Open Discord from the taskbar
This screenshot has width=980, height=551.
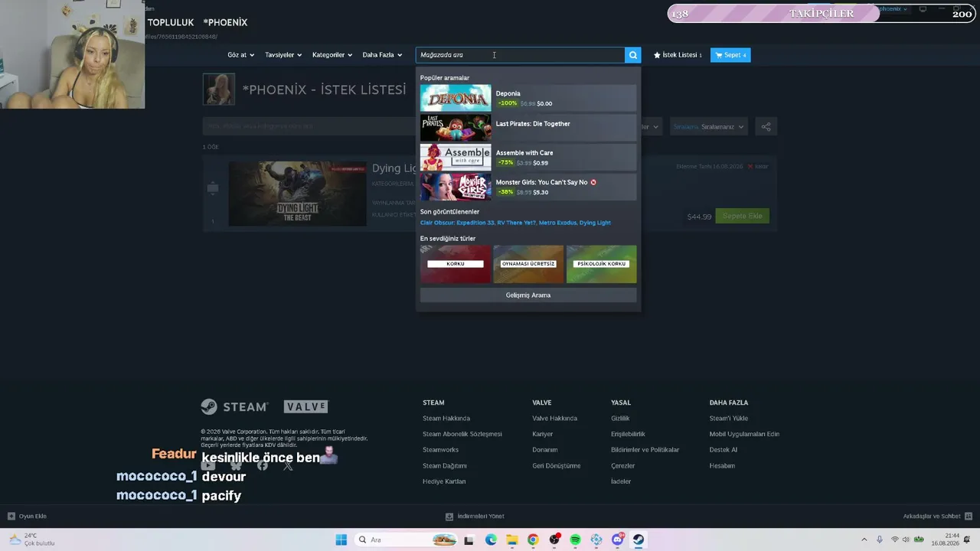[x=617, y=540]
